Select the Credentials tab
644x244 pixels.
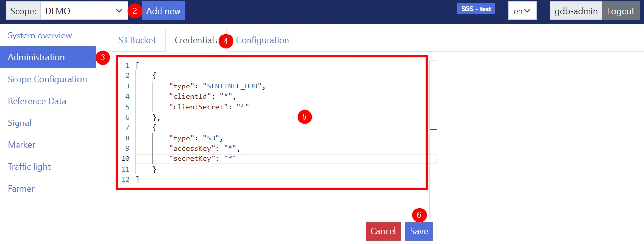(196, 40)
